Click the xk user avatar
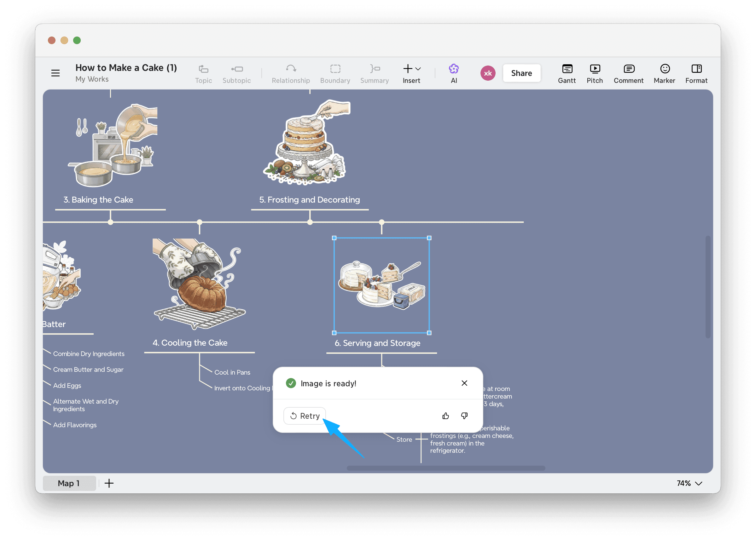The height and width of the screenshot is (540, 756). coord(487,73)
